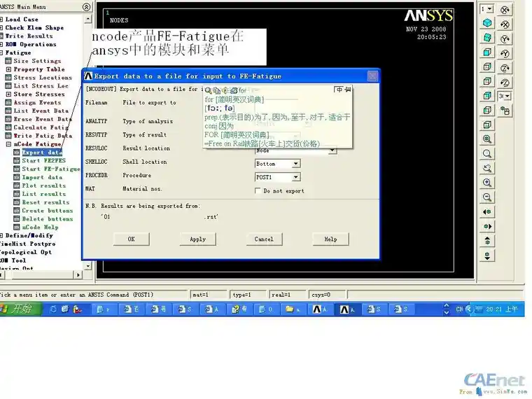Pan model left arrow icon

pyautogui.click(x=487, y=212)
